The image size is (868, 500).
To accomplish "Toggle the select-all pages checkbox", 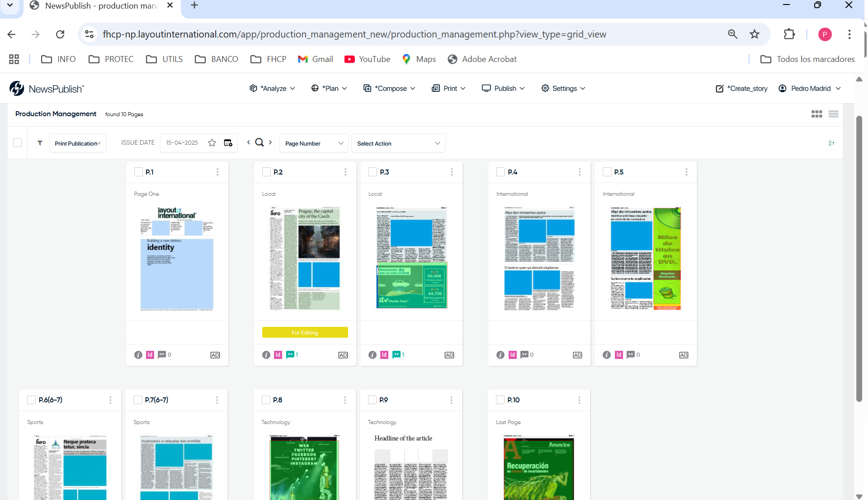I will click(18, 143).
